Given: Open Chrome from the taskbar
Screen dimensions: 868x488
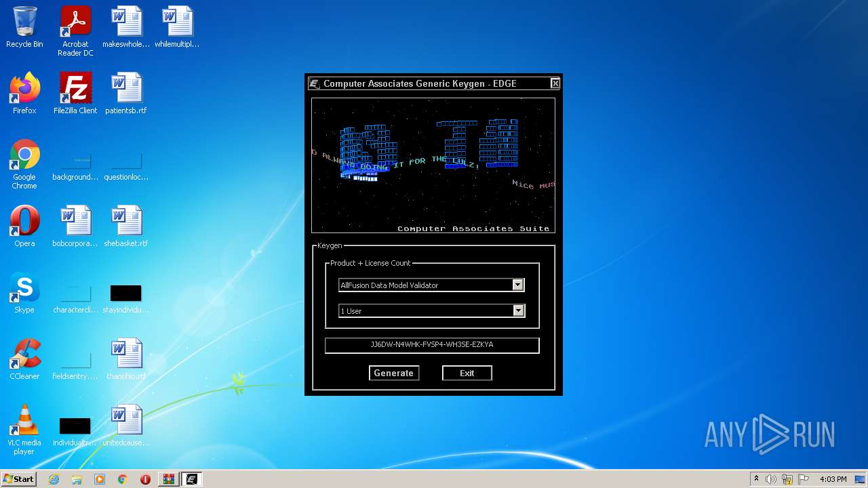Looking at the screenshot, I should click(x=123, y=479).
